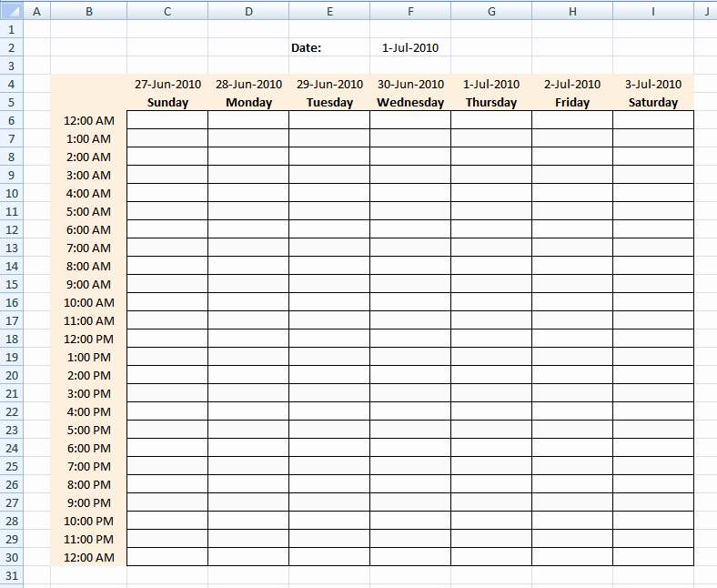
Task: Select column E header
Action: [329, 11]
